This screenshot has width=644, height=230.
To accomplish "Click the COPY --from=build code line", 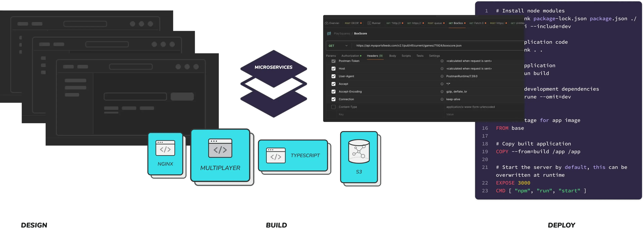I will 538,152.
